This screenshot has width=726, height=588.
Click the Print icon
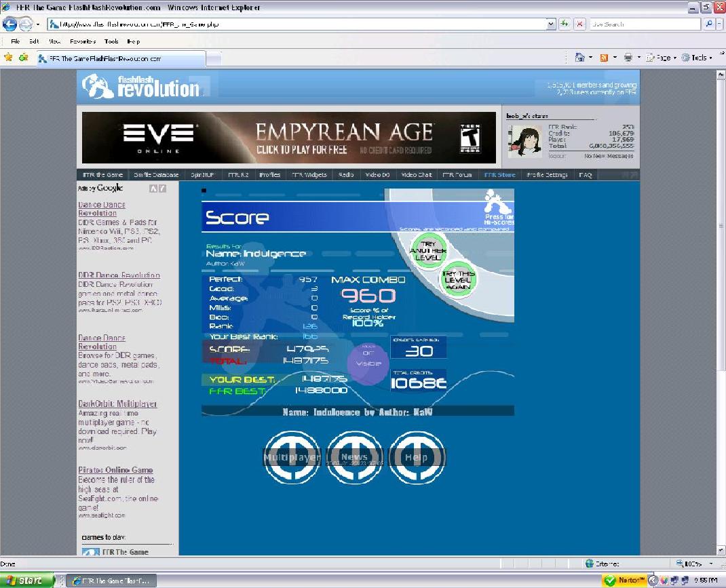point(628,58)
